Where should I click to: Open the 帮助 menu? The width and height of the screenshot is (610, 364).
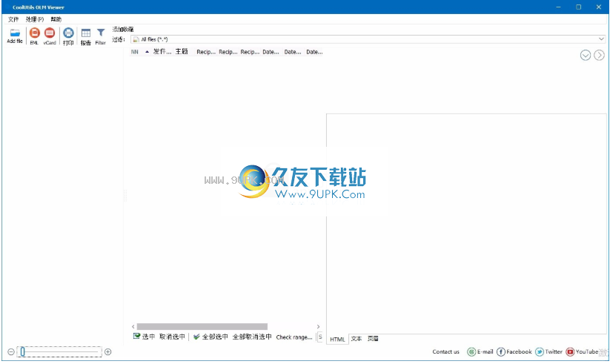click(56, 19)
